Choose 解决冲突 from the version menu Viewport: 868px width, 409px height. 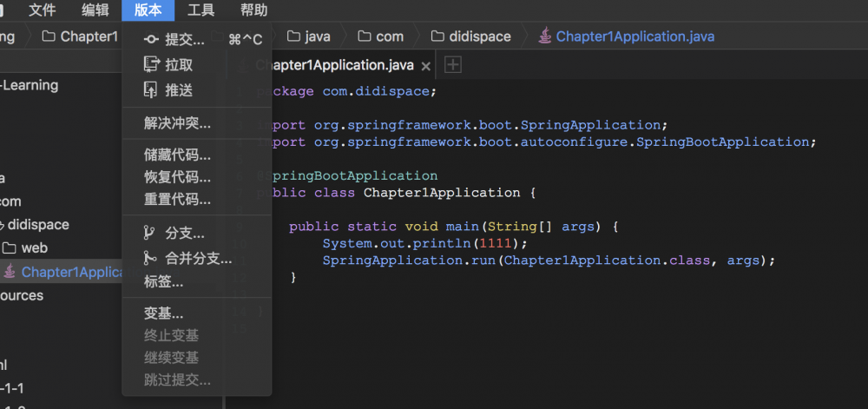coord(177,123)
